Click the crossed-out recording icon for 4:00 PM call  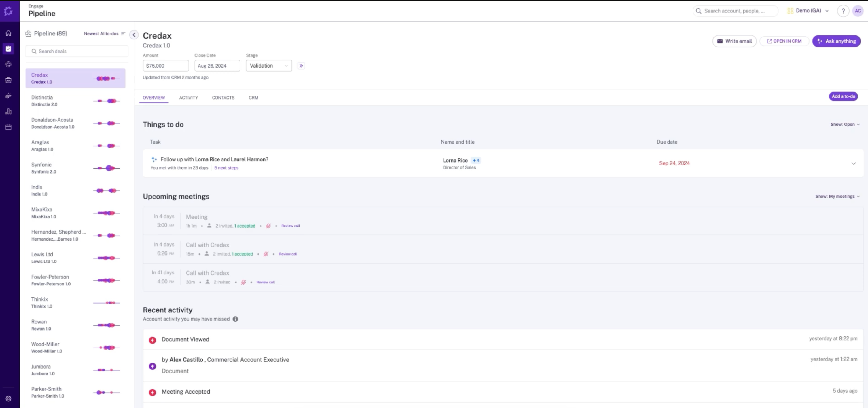[x=243, y=282]
